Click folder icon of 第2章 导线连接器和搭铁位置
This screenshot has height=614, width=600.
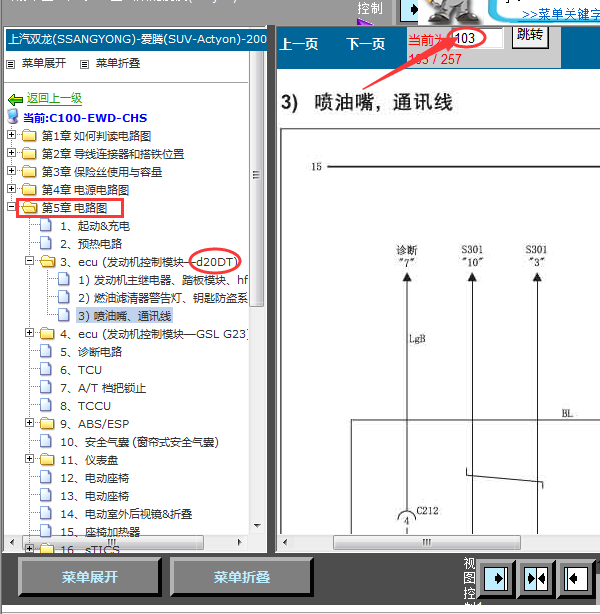29,154
